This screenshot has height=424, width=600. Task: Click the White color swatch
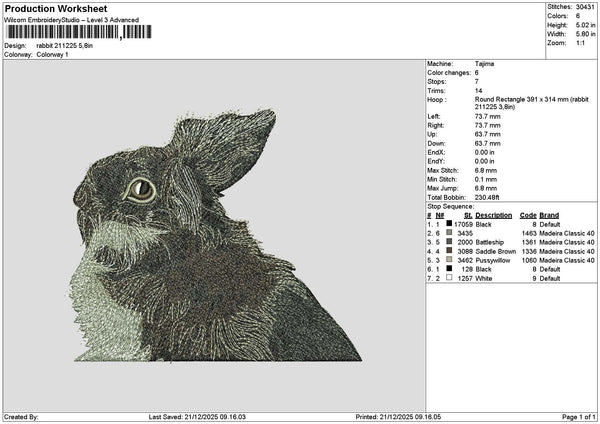(x=449, y=277)
